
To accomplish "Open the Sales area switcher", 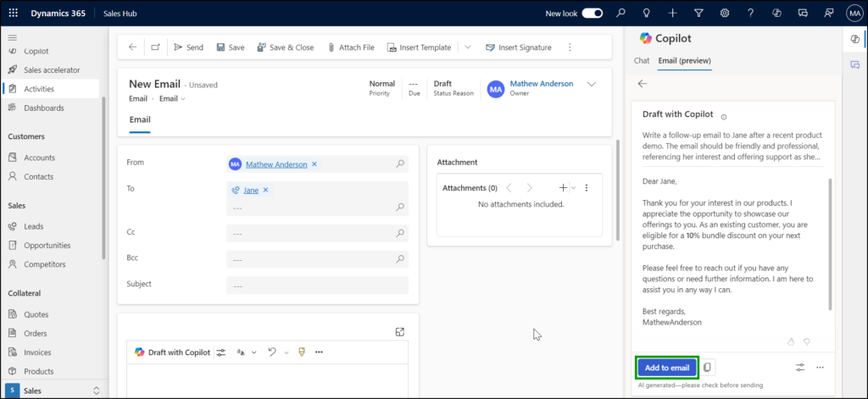I will pos(53,391).
